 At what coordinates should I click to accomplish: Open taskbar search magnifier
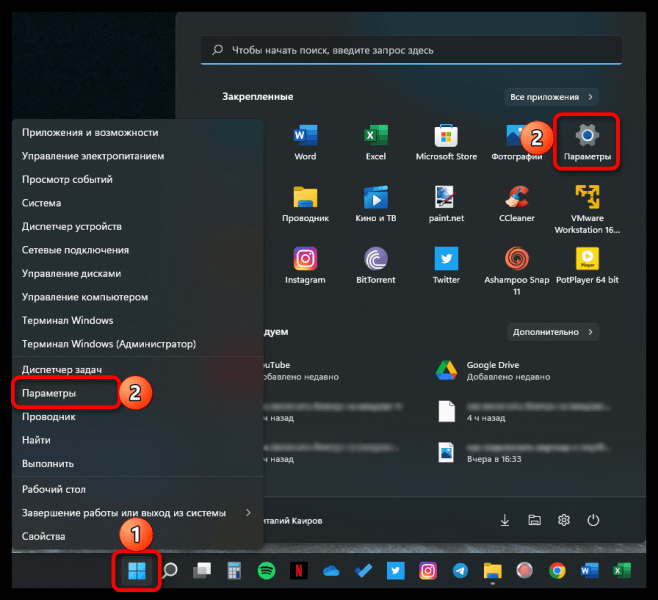(170, 571)
